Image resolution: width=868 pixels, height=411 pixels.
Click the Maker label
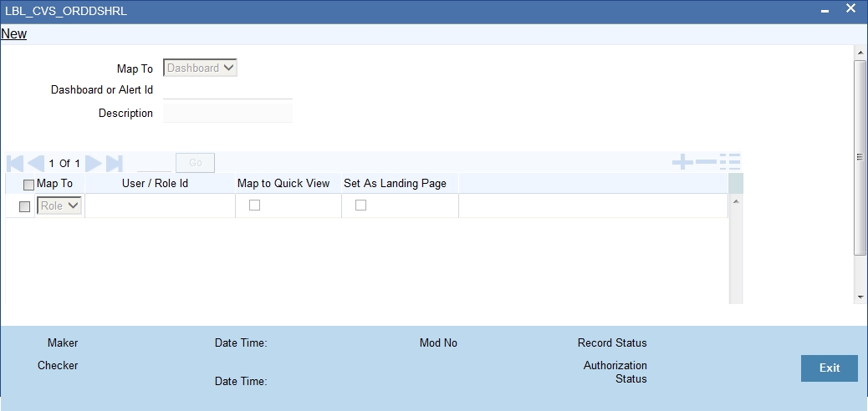click(x=63, y=343)
